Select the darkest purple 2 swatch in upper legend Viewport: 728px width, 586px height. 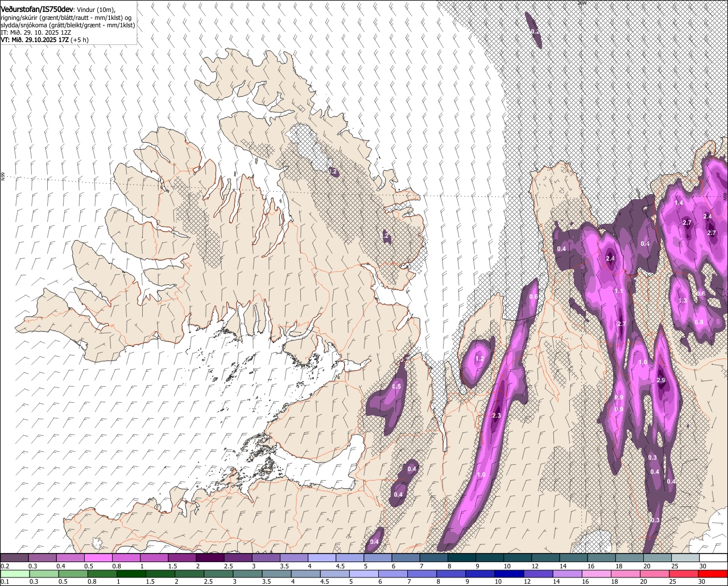[210, 558]
